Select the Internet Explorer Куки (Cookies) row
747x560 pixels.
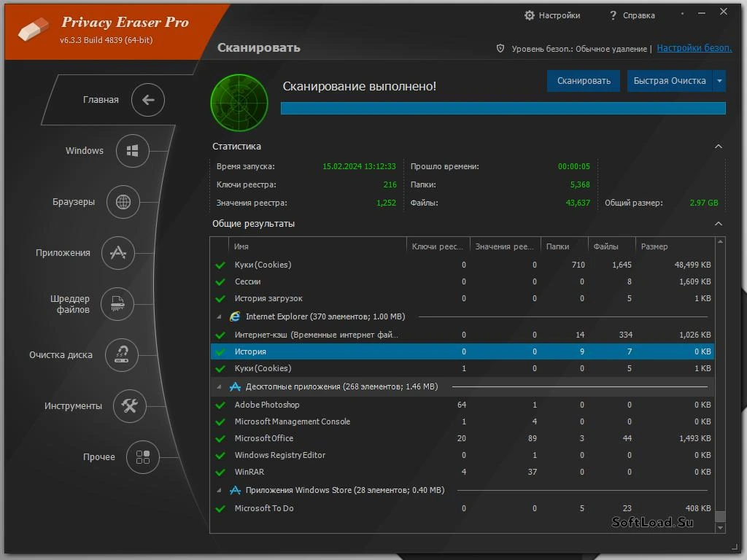pyautogui.click(x=462, y=368)
